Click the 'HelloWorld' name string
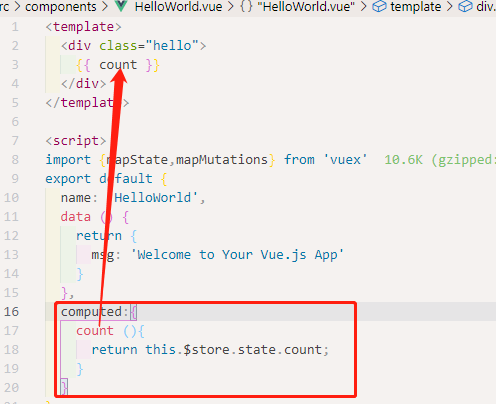496x404 pixels. tap(153, 198)
